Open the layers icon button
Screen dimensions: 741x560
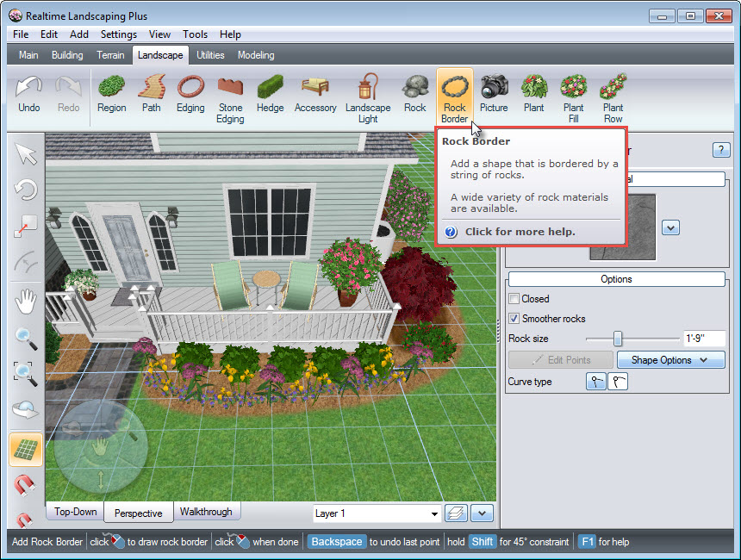click(x=456, y=513)
